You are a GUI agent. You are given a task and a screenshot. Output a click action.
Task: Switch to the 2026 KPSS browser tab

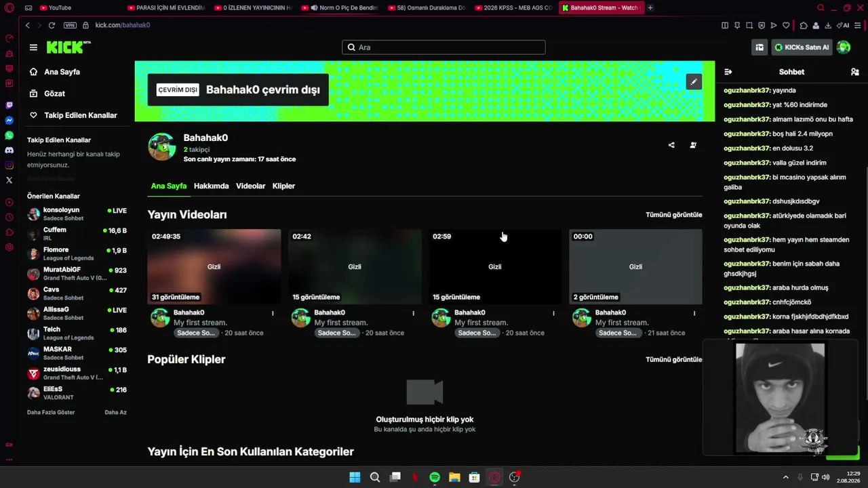point(513,7)
